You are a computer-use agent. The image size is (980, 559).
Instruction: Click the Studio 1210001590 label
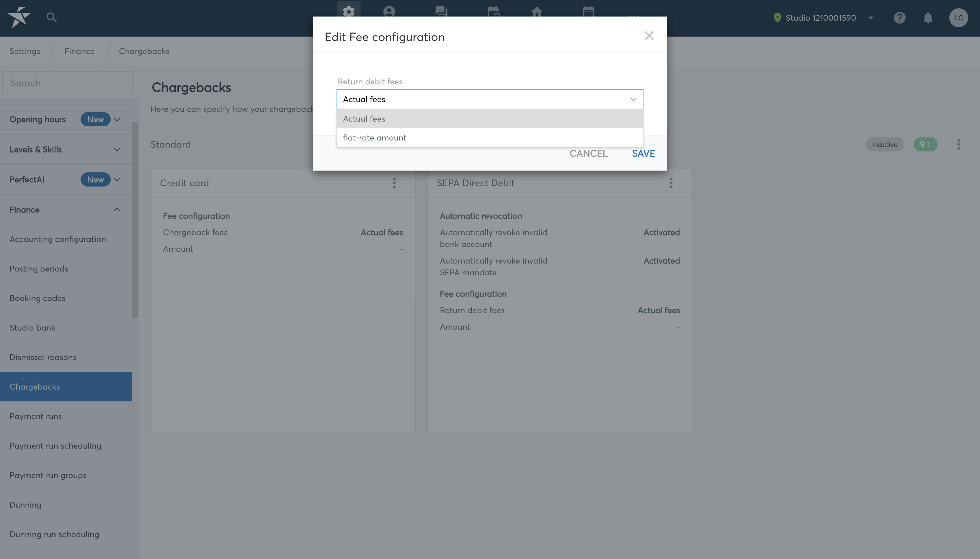pyautogui.click(x=821, y=18)
